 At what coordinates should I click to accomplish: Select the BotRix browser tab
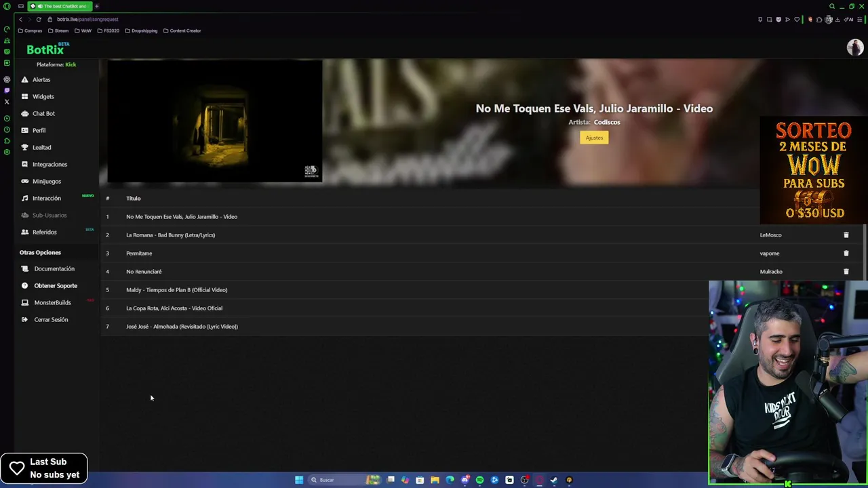(x=59, y=6)
